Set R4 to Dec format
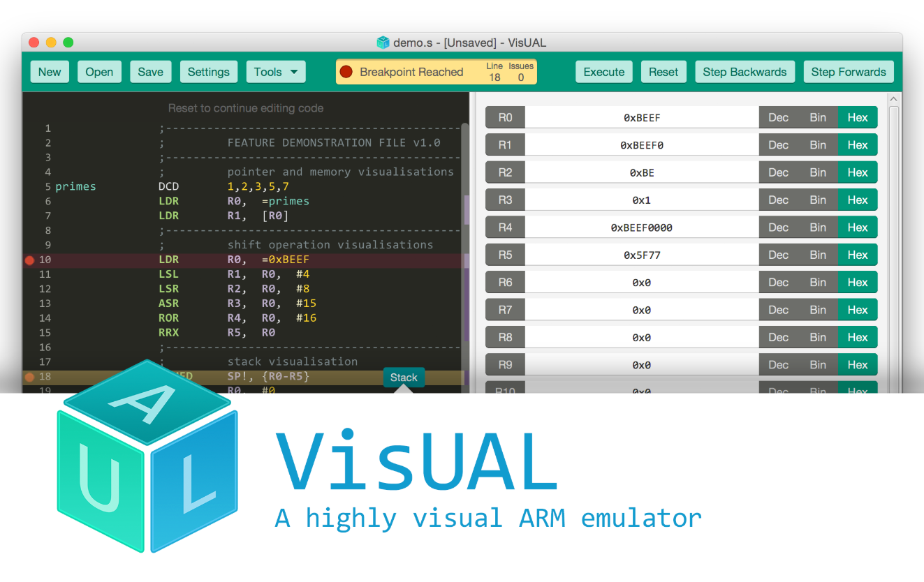Screen dimensions: 924x582 point(779,227)
